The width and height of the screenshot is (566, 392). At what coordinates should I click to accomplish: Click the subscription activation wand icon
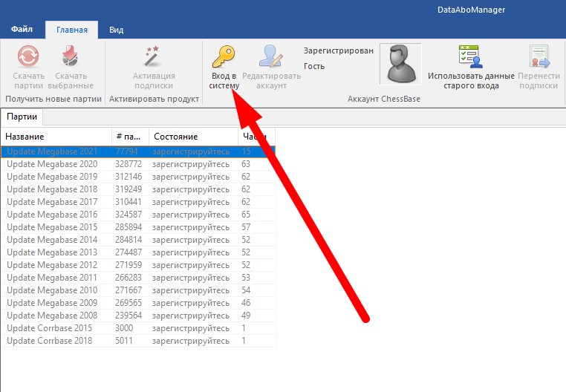[154, 57]
